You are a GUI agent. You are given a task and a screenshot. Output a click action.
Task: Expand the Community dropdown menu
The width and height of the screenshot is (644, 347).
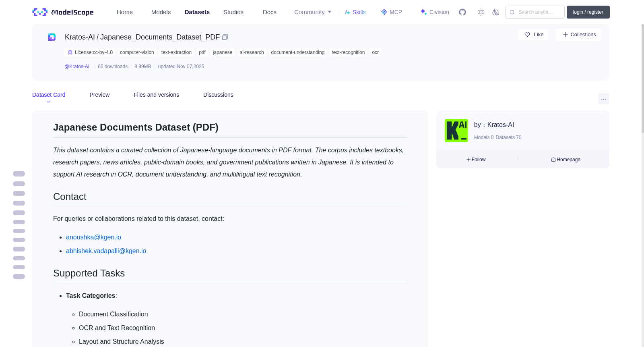313,12
